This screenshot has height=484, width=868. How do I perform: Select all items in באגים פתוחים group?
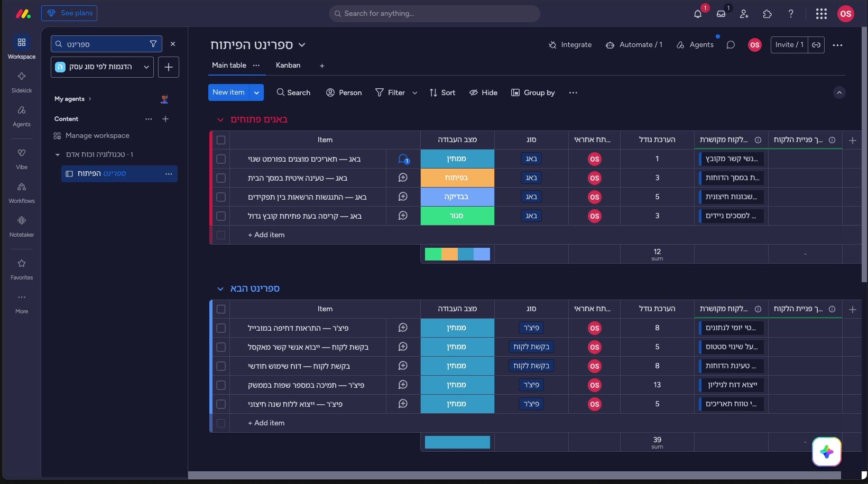click(221, 140)
